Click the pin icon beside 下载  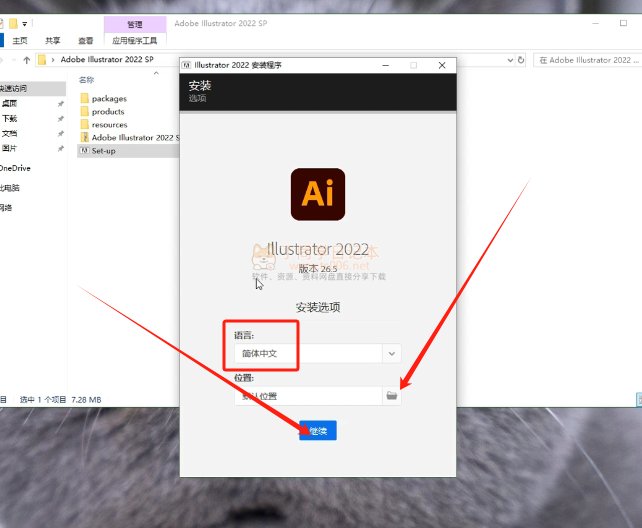[61, 119]
